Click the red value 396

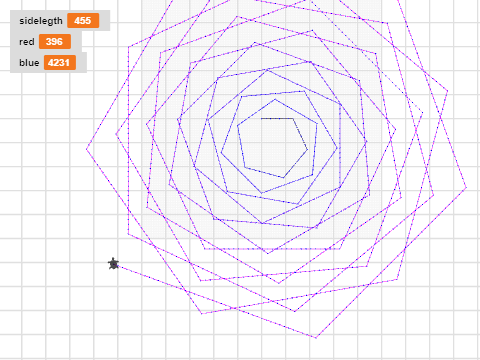pos(55,42)
